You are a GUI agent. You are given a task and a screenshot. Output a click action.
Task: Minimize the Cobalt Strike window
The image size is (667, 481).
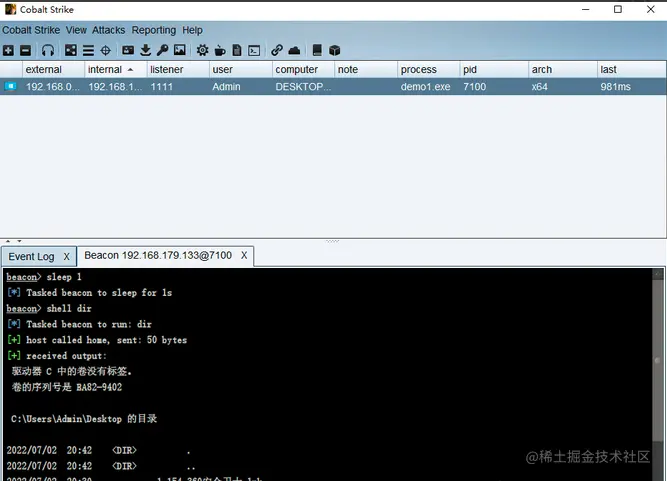[x=586, y=9]
